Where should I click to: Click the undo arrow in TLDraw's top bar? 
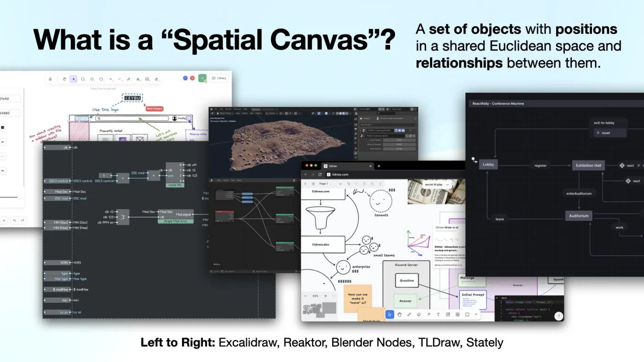(349, 184)
